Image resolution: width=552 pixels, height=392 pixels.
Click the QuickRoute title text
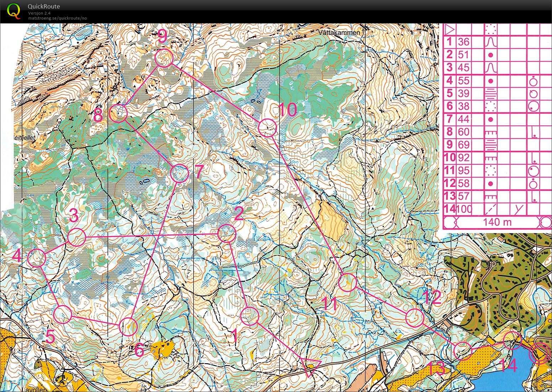coord(43,6)
